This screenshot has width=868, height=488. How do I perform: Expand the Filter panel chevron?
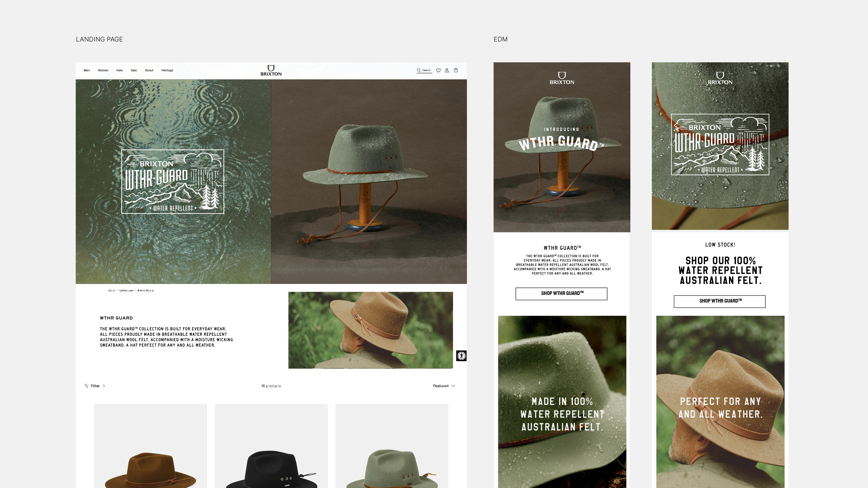click(x=104, y=386)
